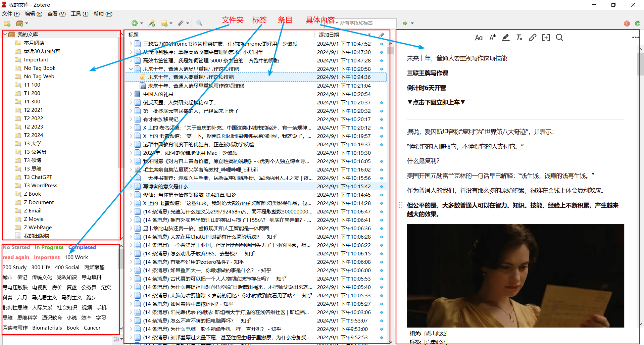644x345 pixels.
Task: Add item by identifier with magic wand
Action: click(x=152, y=23)
